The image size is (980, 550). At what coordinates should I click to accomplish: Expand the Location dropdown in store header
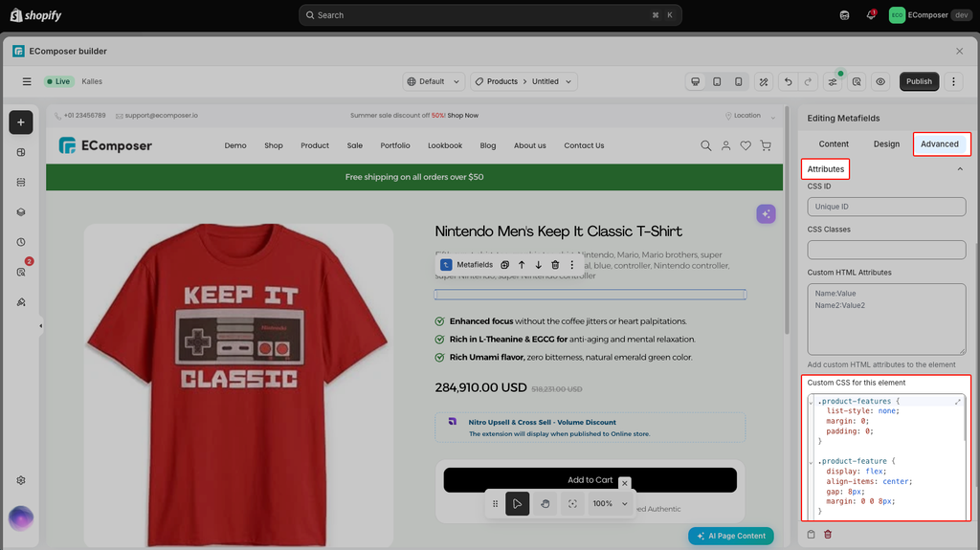coord(750,116)
